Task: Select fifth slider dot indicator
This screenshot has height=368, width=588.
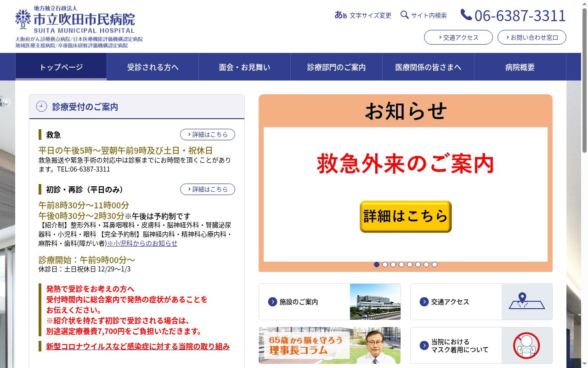Action: point(410,264)
